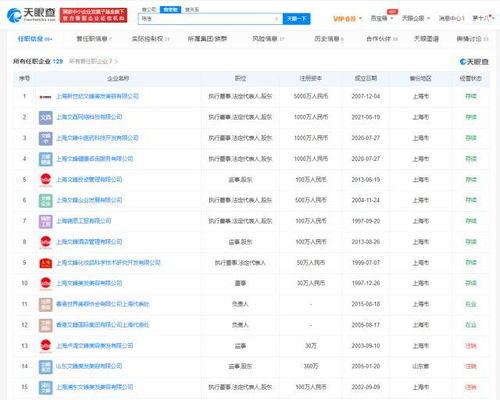
Task: Open the 合作伙伴 tab
Action: coord(382,39)
